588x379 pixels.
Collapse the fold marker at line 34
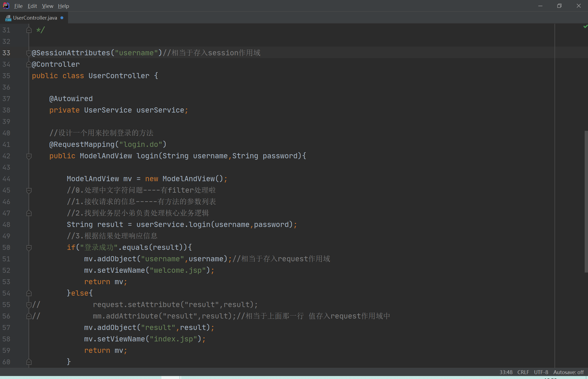click(29, 64)
